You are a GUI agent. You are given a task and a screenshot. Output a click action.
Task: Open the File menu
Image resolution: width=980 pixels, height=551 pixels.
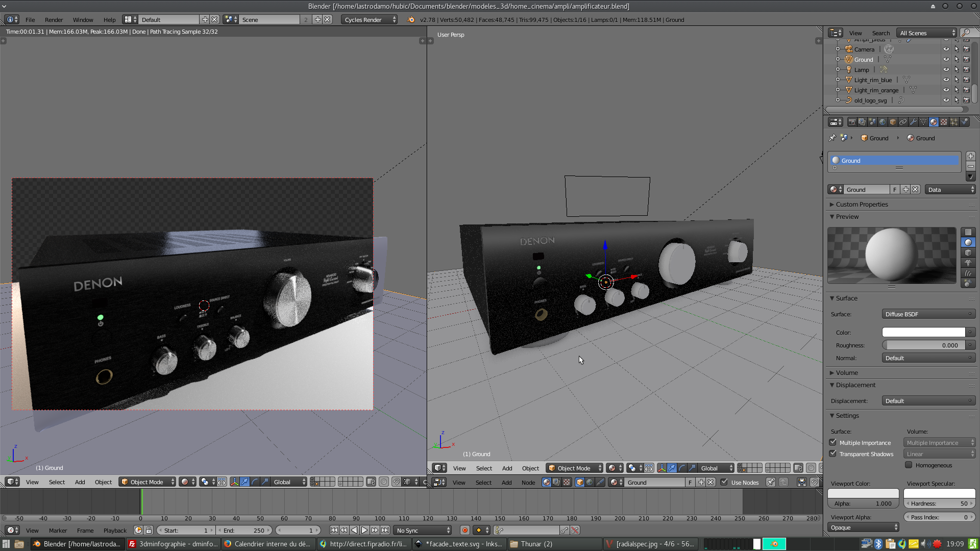tap(30, 20)
